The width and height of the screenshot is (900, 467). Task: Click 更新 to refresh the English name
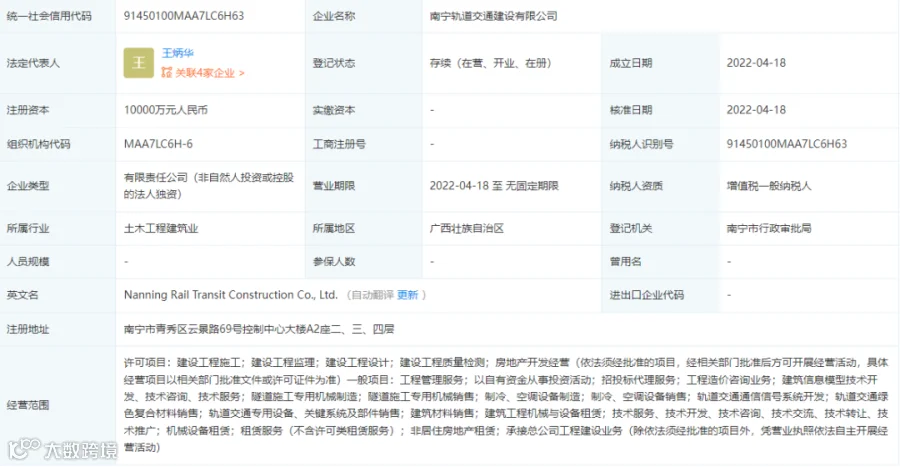pyautogui.click(x=407, y=295)
